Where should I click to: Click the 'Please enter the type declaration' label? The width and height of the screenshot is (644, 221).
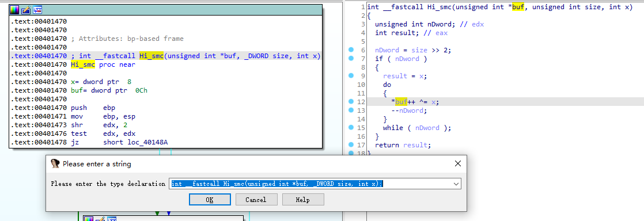pos(108,184)
